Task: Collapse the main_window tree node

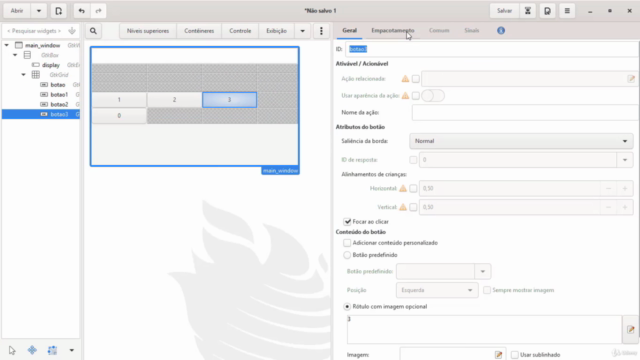Action: [x=7, y=45]
